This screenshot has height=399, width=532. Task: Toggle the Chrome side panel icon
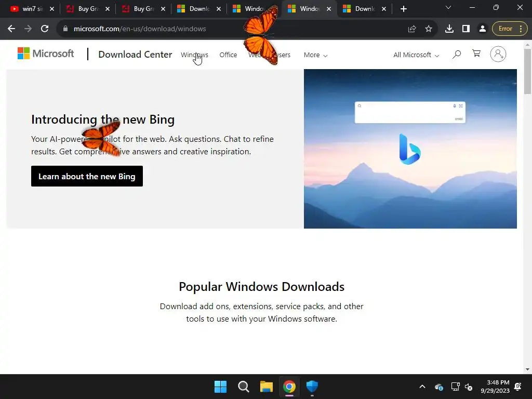pyautogui.click(x=466, y=29)
